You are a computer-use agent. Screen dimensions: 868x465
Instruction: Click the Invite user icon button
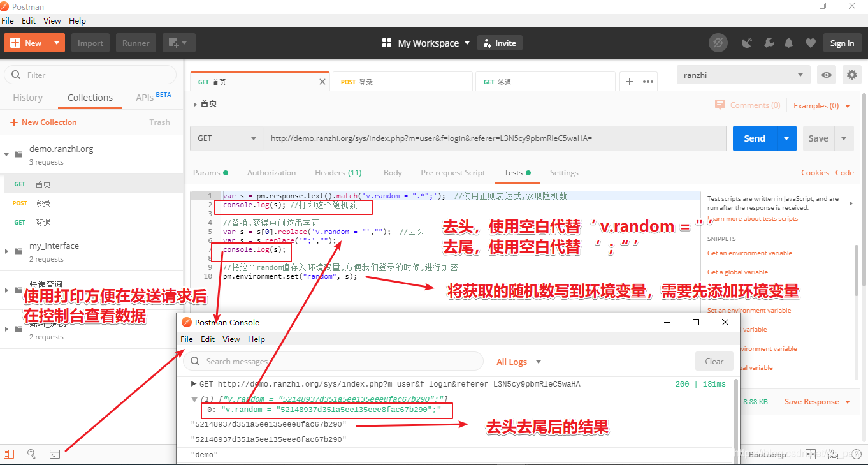click(x=500, y=43)
